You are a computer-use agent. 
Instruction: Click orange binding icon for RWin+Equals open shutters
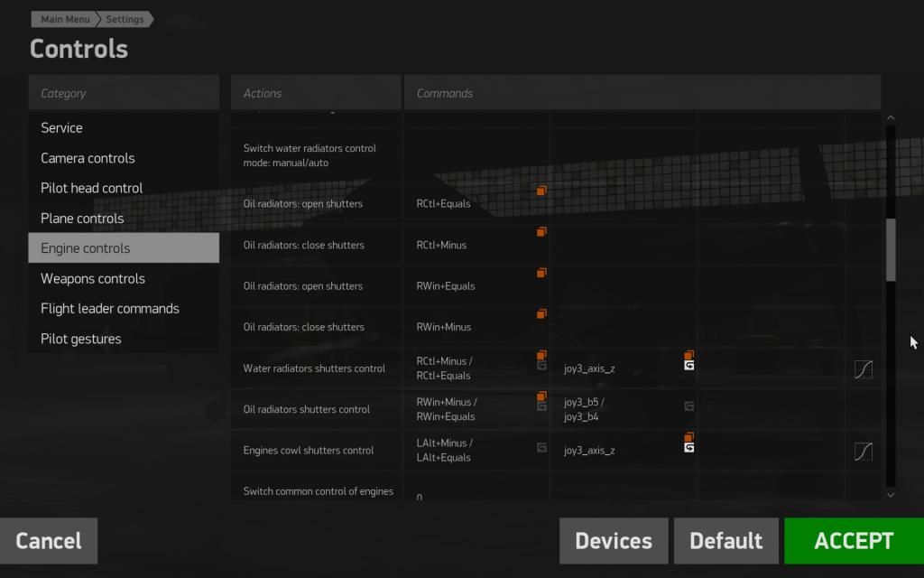click(541, 273)
